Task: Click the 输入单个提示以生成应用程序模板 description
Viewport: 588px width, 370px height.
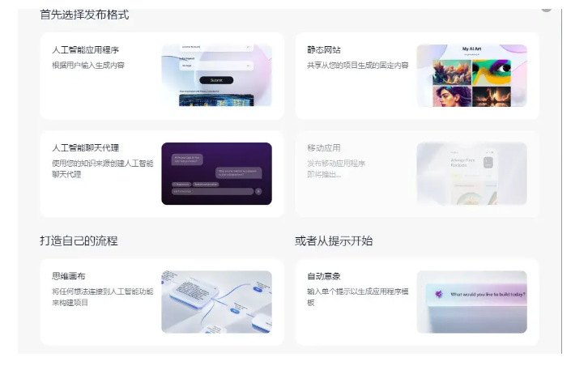Action: [x=357, y=296]
